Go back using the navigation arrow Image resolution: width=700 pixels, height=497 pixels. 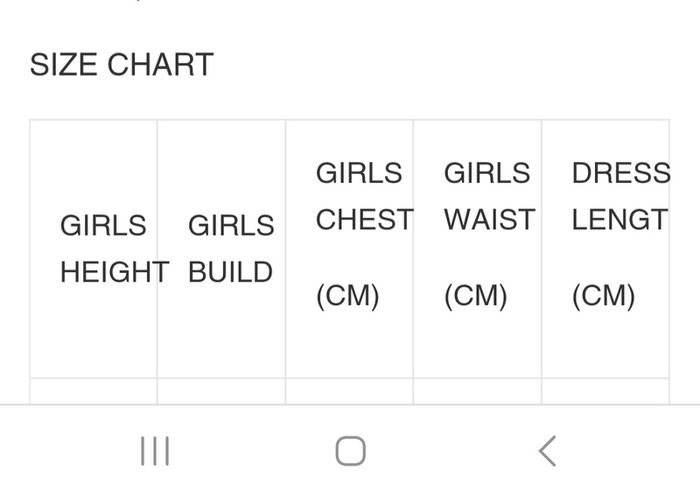547,451
